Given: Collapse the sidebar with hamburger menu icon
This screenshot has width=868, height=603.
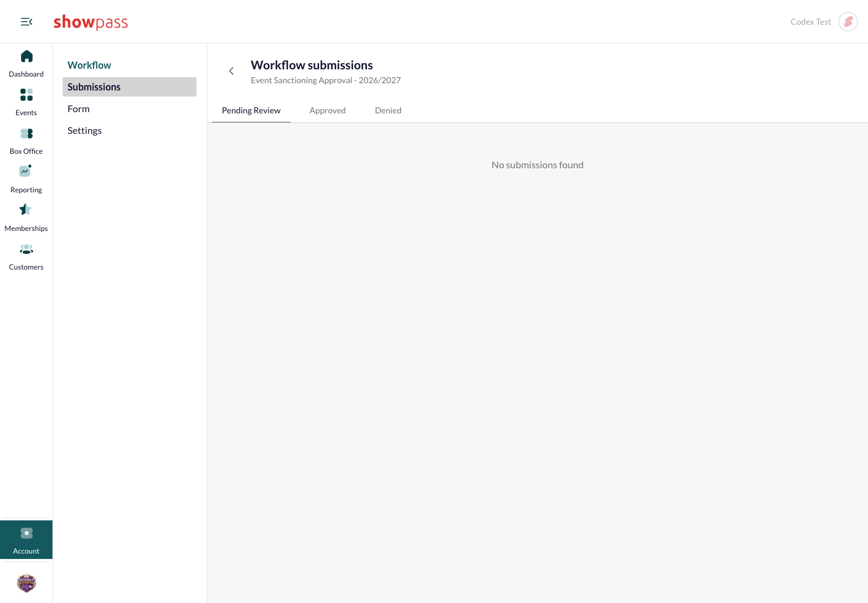Looking at the screenshot, I should click(27, 22).
